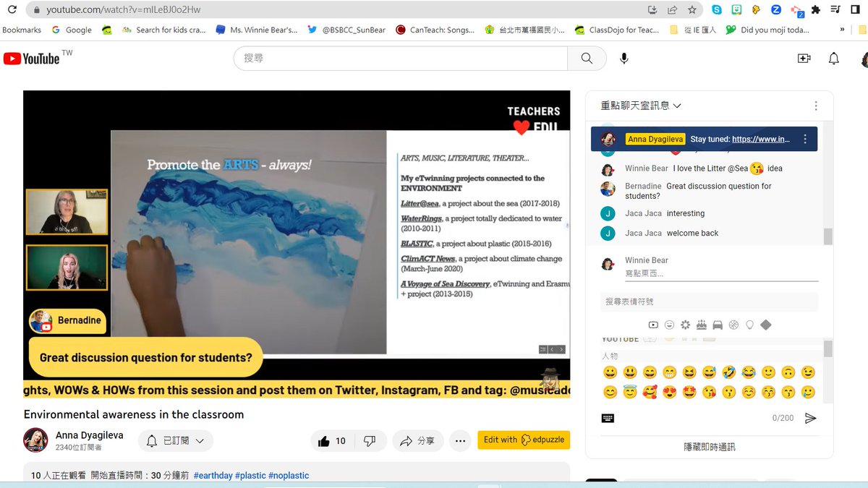Open pinned Anna Dyagileva message options
Screen dimensions: 868x488
click(805, 139)
